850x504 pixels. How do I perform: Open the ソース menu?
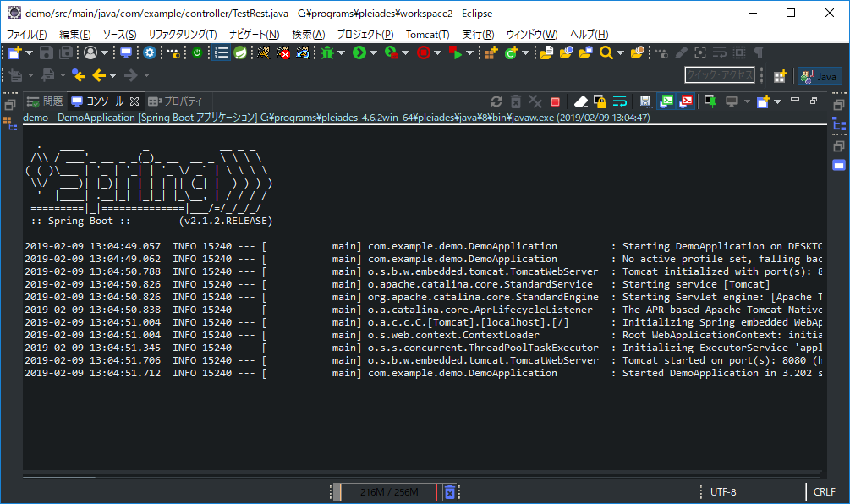pyautogui.click(x=119, y=34)
